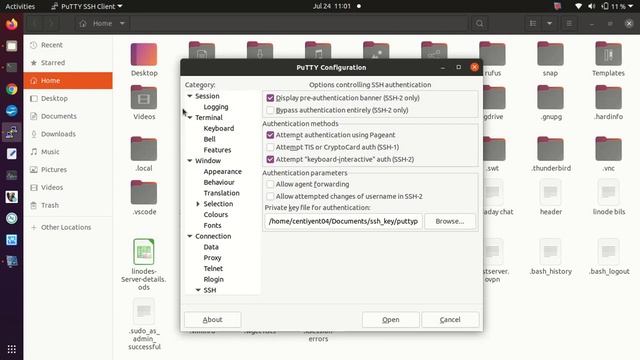
Task: Open .gnupg folder in Files
Action: click(550, 103)
